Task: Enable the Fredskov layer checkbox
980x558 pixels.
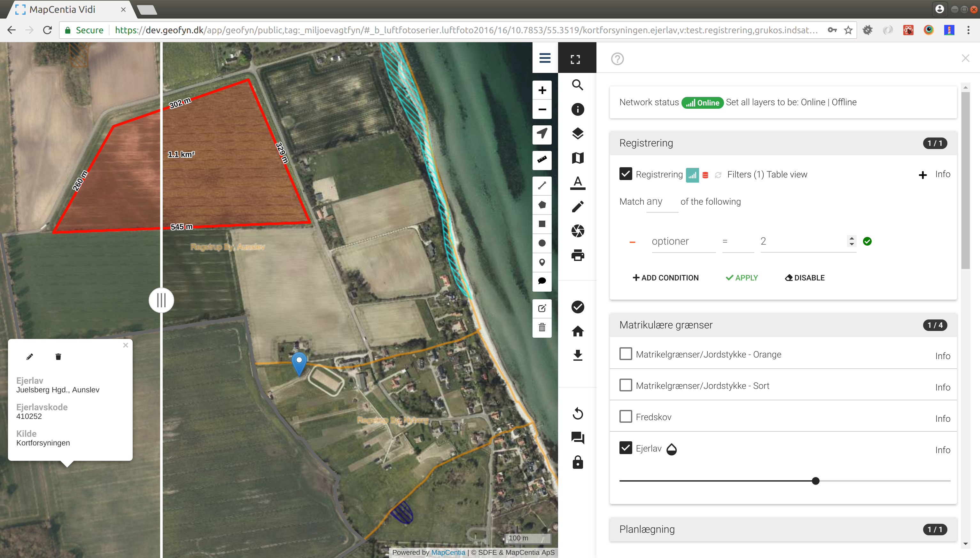Action: pyautogui.click(x=626, y=417)
